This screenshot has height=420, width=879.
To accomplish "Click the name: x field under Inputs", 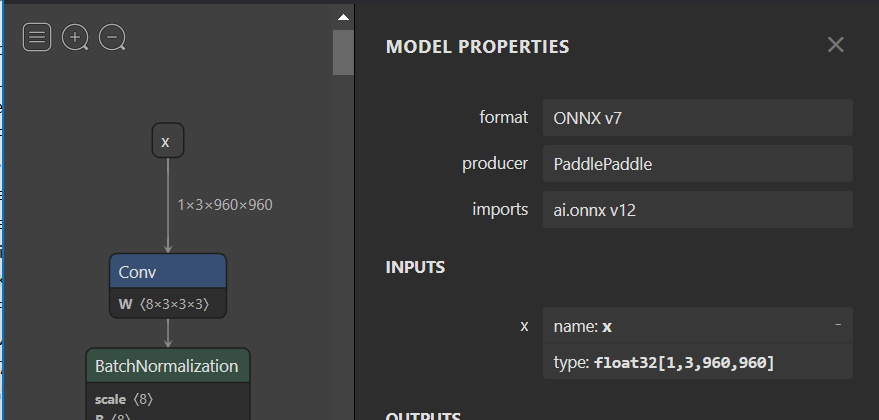I will pyautogui.click(x=690, y=326).
